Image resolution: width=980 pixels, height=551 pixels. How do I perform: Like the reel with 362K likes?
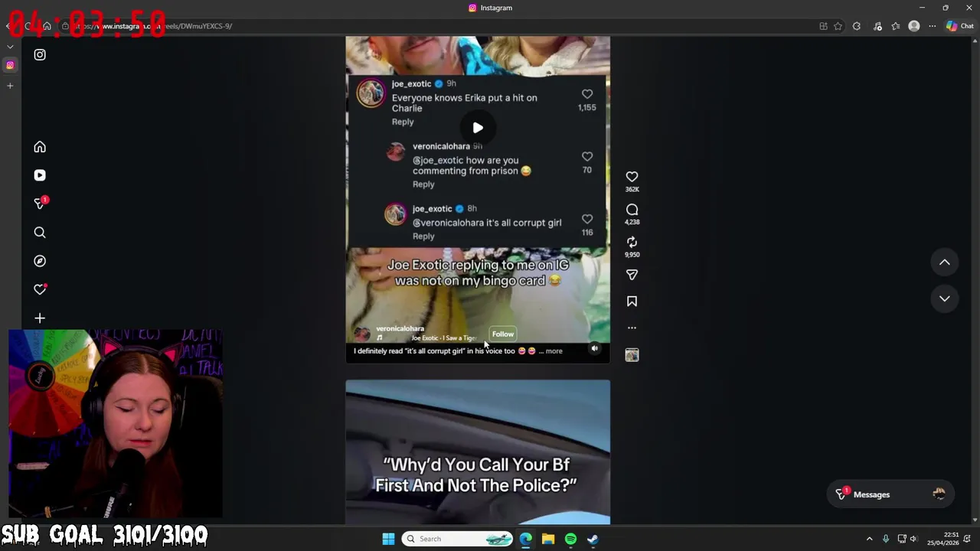[632, 177]
